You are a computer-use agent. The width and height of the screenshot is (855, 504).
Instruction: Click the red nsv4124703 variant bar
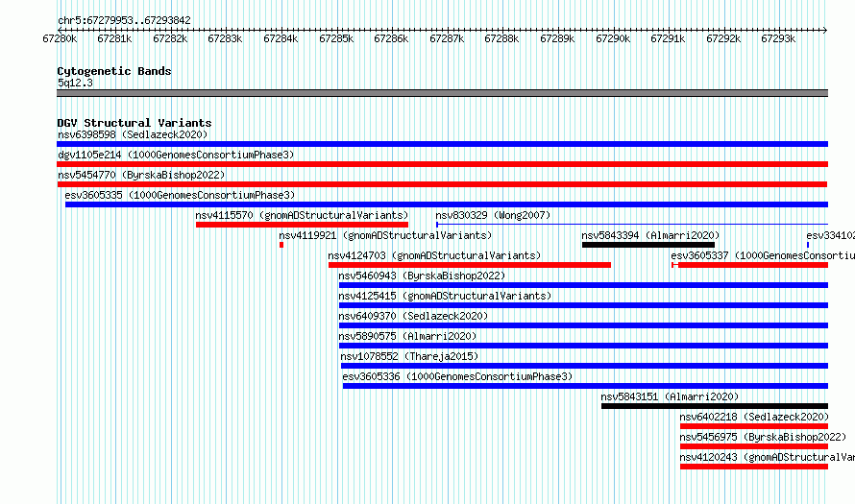click(x=470, y=265)
